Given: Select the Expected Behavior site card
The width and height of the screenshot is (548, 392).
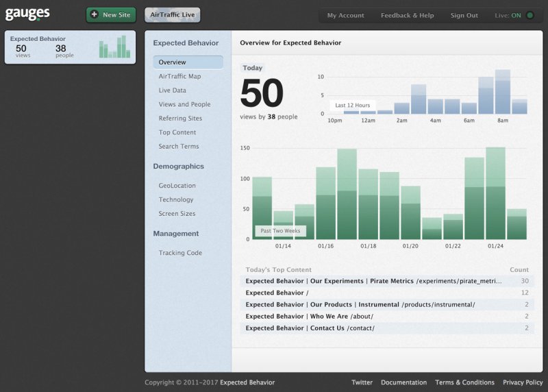Looking at the screenshot, I should pyautogui.click(x=70, y=47).
